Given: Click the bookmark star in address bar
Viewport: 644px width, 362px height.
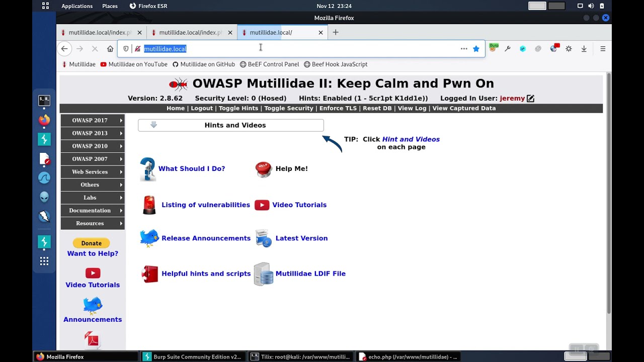Looking at the screenshot, I should click(x=476, y=49).
